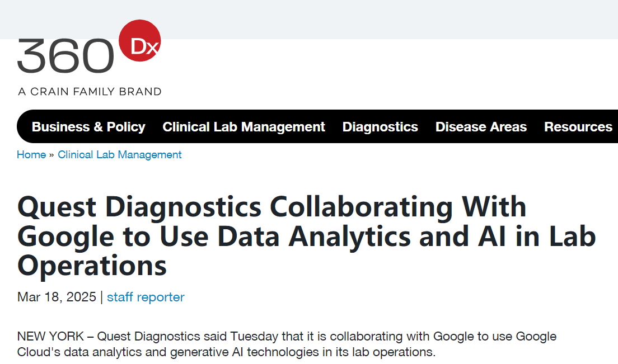
Task: Click the Quest Diagnostics article headline
Action: tap(306, 236)
